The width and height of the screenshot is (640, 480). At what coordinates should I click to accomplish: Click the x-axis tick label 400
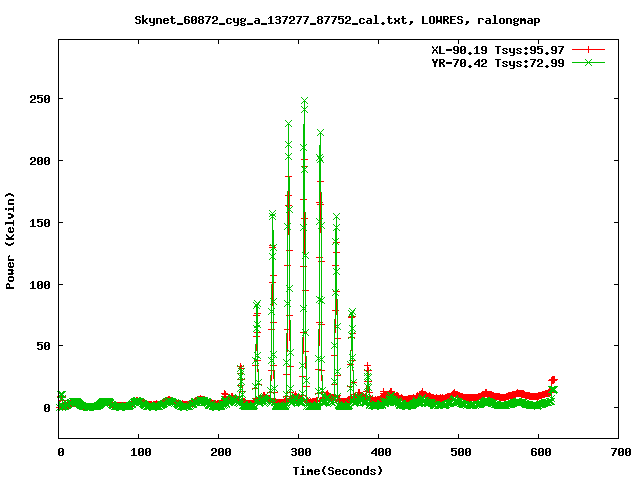(380, 452)
